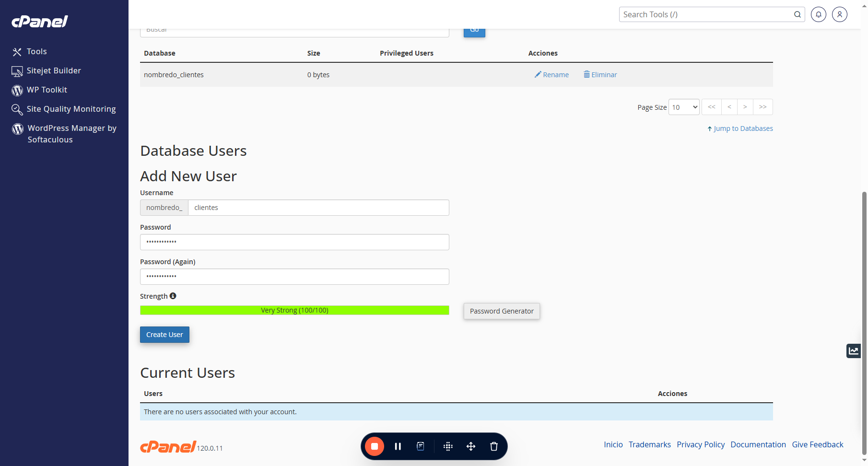Image resolution: width=868 pixels, height=466 pixels.
Task: Open WP Toolkit in the sidebar
Action: point(47,90)
